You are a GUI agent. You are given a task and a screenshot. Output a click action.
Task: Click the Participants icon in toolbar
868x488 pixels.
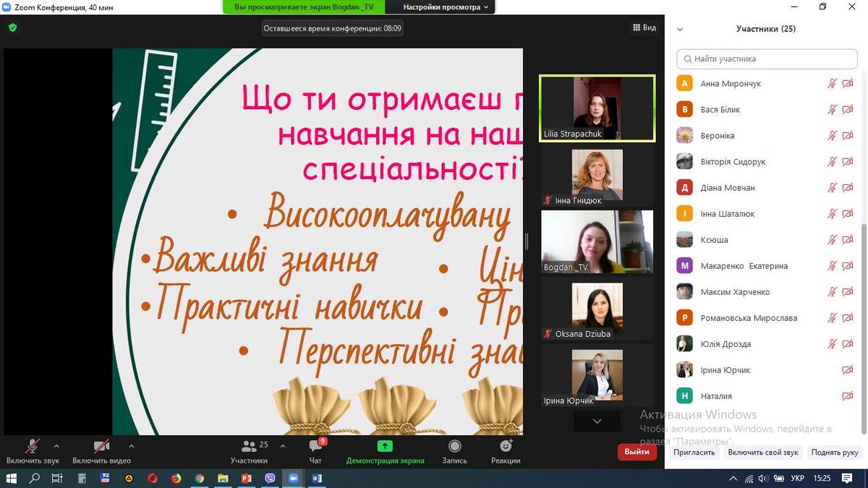(249, 446)
